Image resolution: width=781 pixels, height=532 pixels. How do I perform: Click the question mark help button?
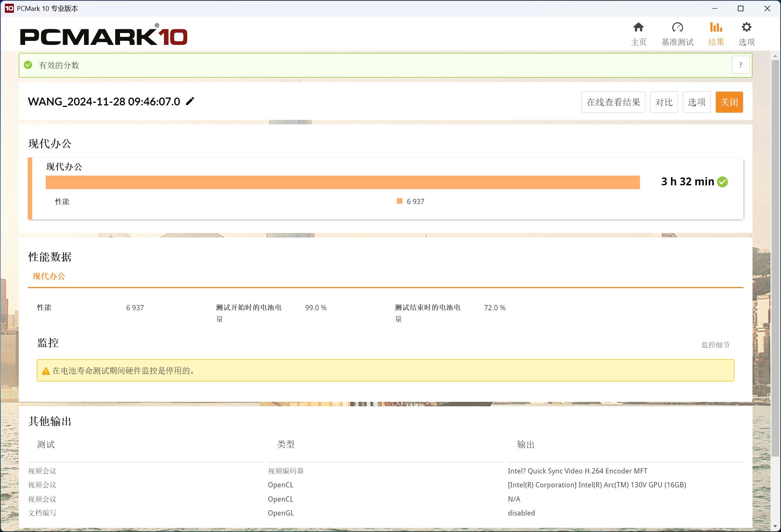tap(740, 65)
